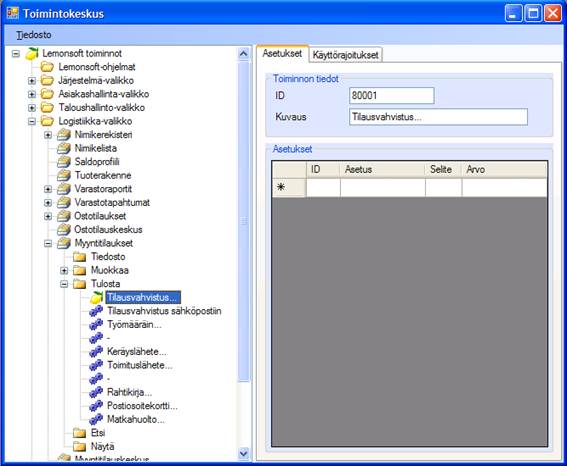Select the Tiedosto folder under Myyntitilaukset
Viewport: 567px width, 466px height.
coord(108,257)
